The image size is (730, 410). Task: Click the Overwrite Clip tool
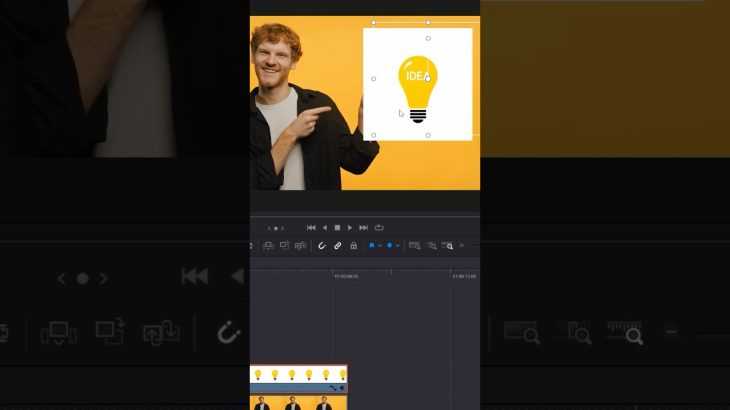pyautogui.click(x=284, y=245)
